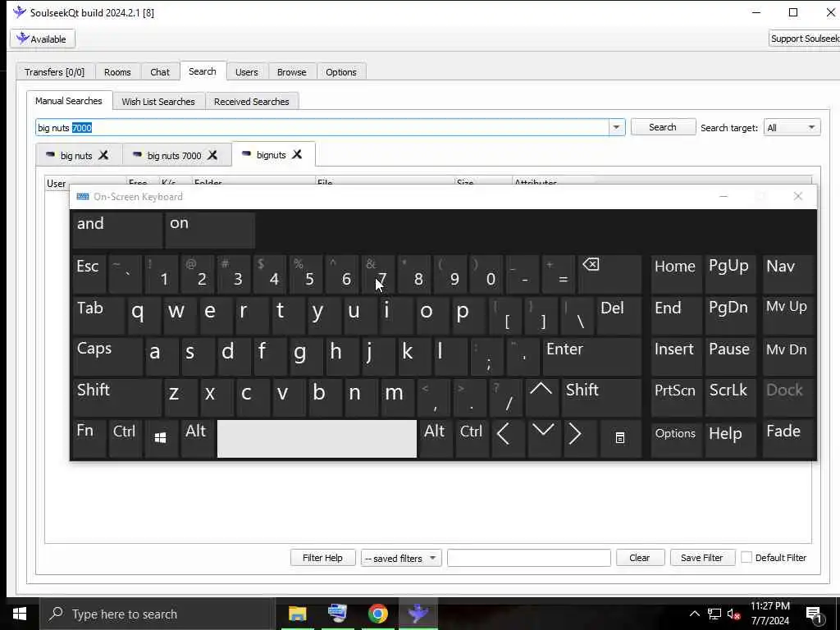
Task: Click the Windows taskbar search box
Action: point(157,614)
